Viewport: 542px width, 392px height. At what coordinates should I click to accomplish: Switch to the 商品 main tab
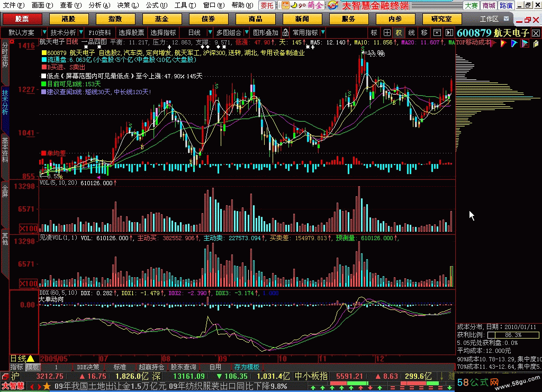click(x=255, y=19)
